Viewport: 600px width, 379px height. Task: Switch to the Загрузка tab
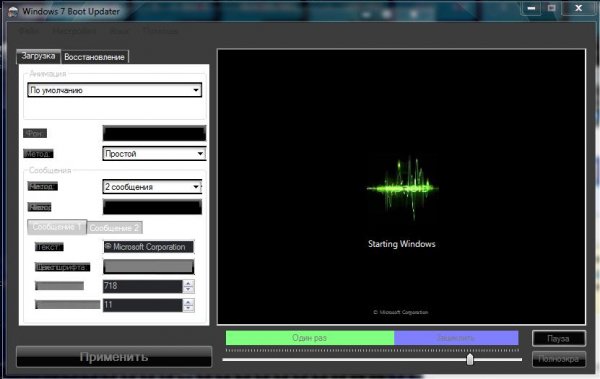tap(38, 56)
